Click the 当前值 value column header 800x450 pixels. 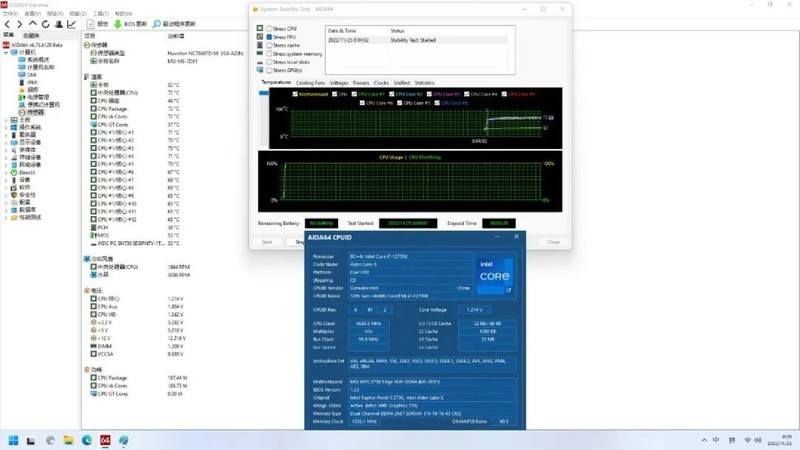tap(176, 36)
